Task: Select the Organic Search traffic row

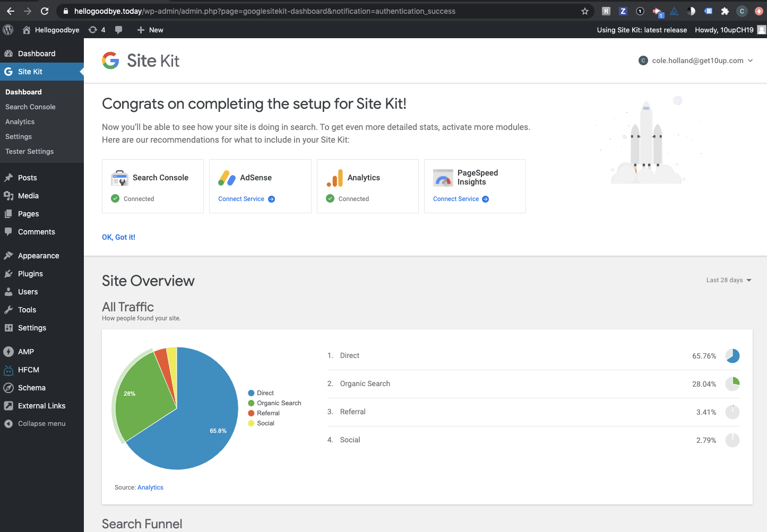Action: 533,384
